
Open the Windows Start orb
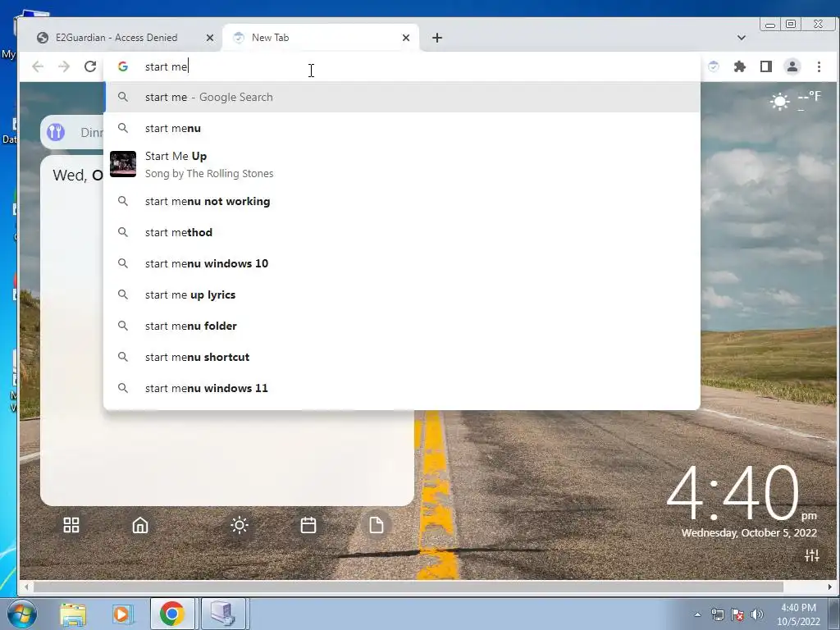tap(21, 614)
